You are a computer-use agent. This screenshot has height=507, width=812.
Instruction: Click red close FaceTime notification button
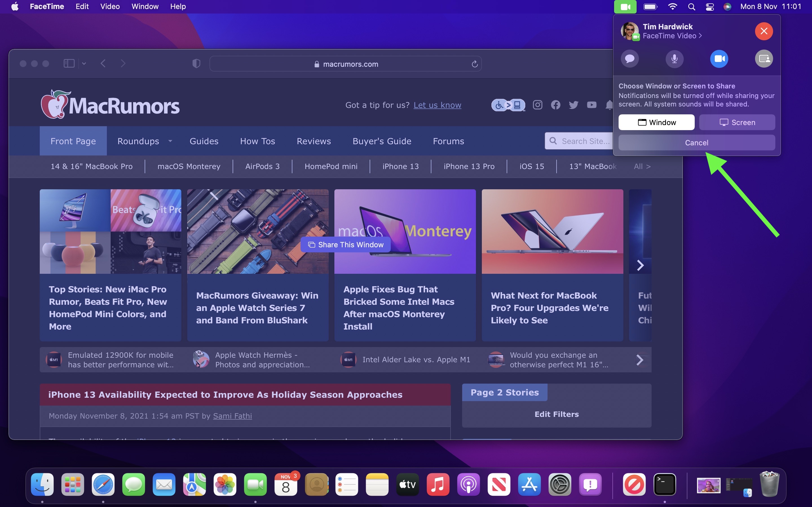tap(764, 31)
